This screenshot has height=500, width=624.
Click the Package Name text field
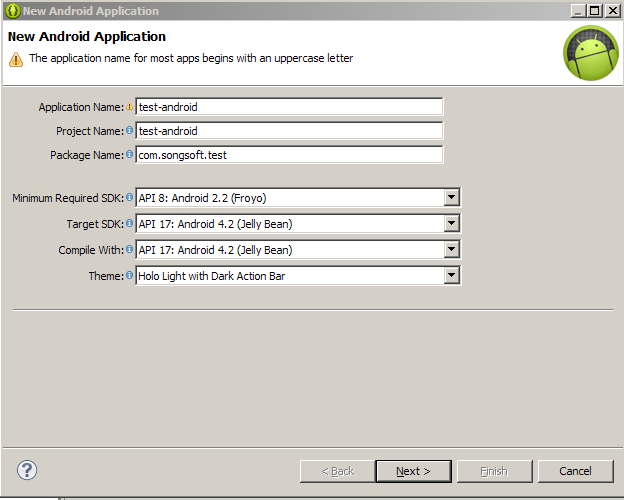point(289,154)
